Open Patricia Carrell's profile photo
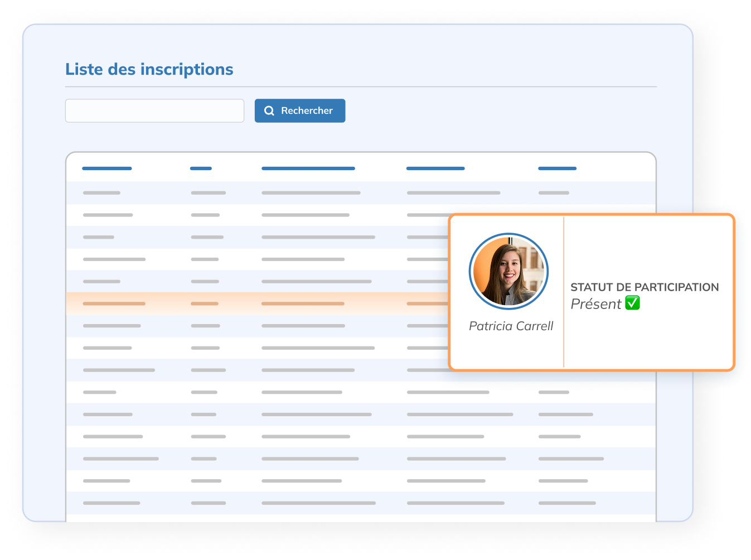The height and width of the screenshot is (560, 751). point(508,272)
